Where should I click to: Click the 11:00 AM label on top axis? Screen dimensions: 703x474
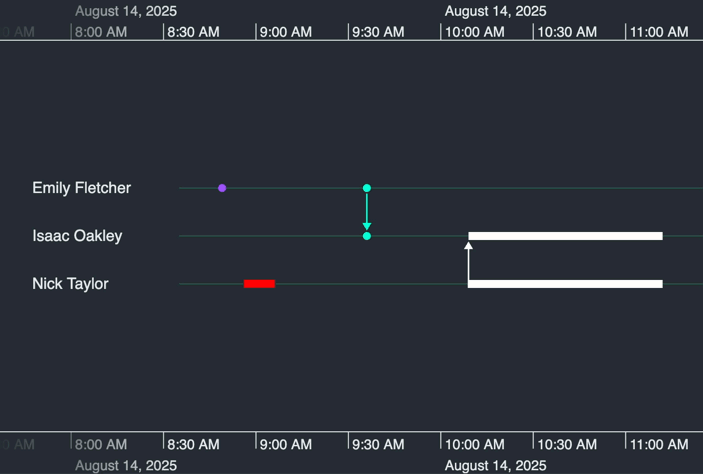pos(659,32)
